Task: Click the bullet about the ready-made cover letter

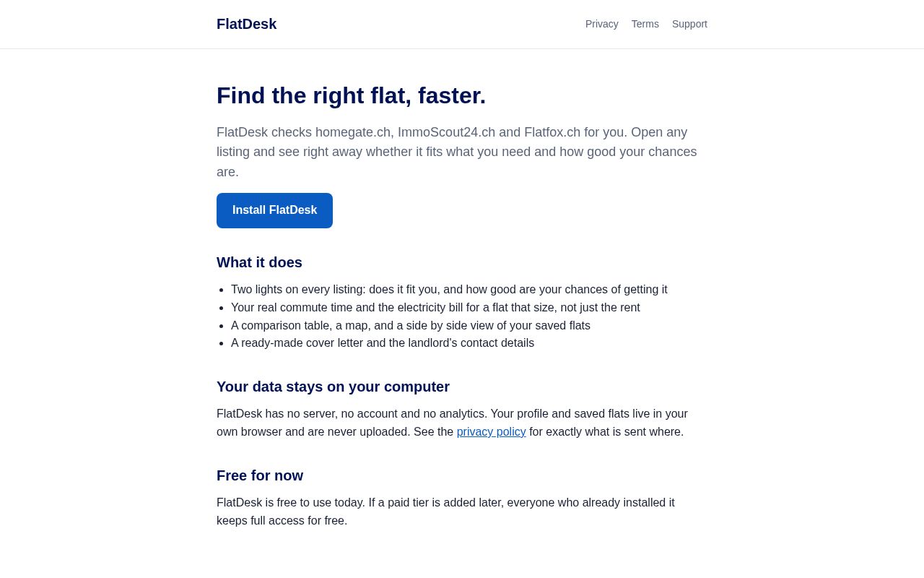Action: click(383, 343)
